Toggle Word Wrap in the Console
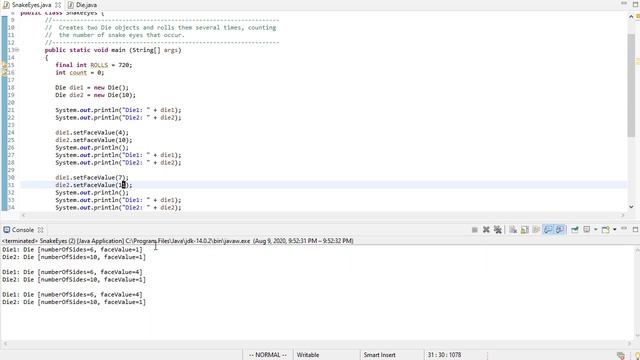The height and width of the screenshot is (360, 640). click(536, 230)
